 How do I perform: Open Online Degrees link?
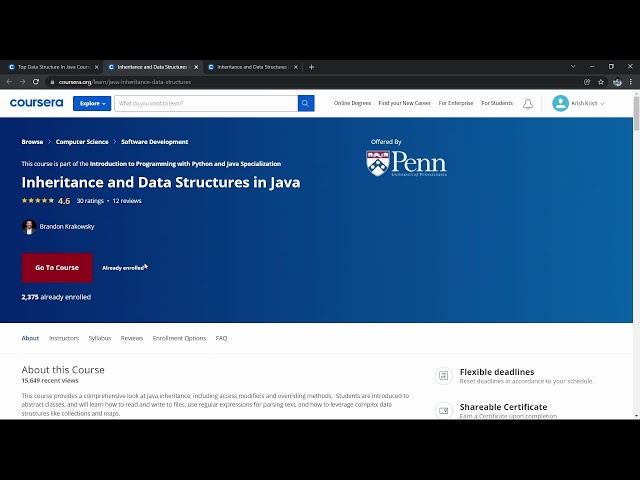pyautogui.click(x=352, y=103)
